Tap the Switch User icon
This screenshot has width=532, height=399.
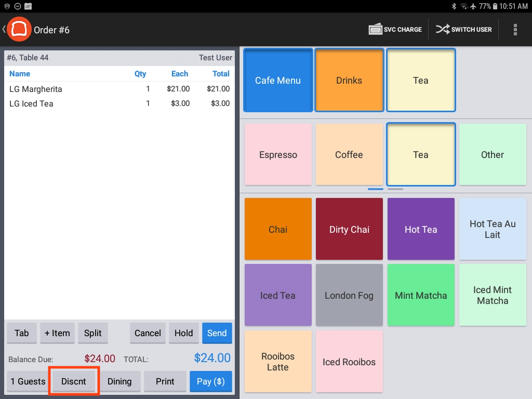tap(463, 30)
